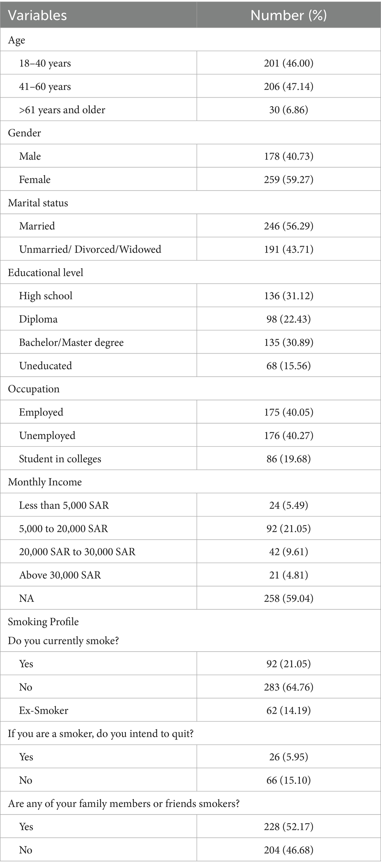381x868 pixels.
Task: Select the 20,000 SAR to 30,000 SAR label
Action: [77, 552]
